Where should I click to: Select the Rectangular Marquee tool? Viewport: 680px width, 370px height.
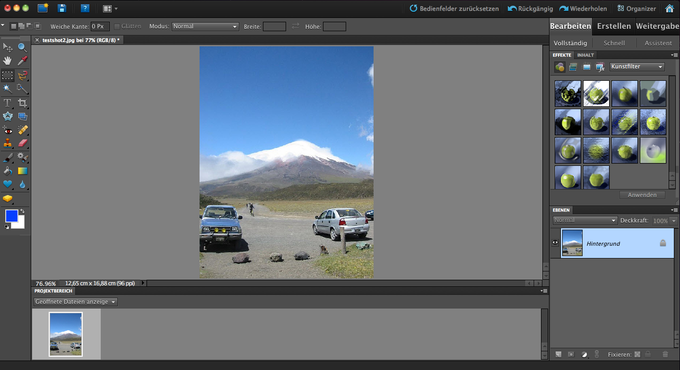(x=7, y=75)
